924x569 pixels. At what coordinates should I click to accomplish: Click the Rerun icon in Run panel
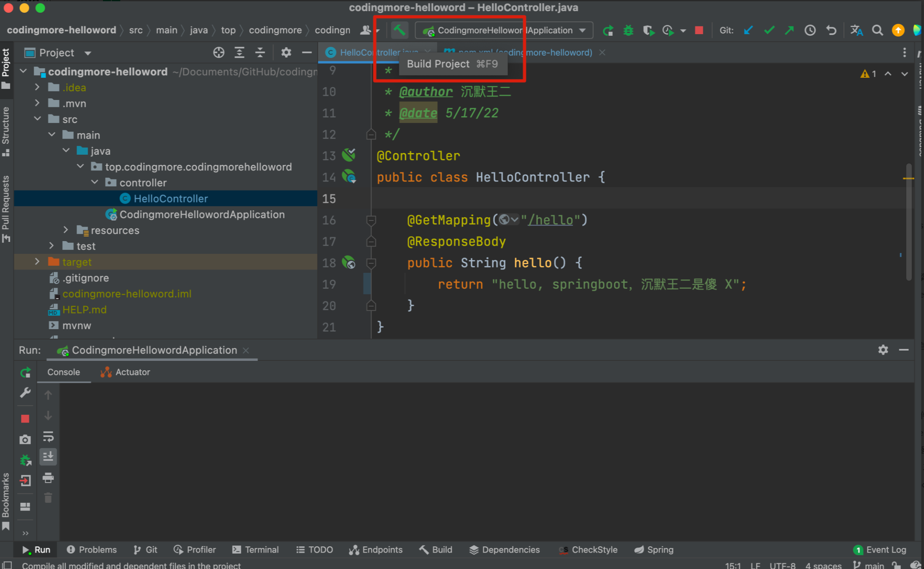point(26,372)
